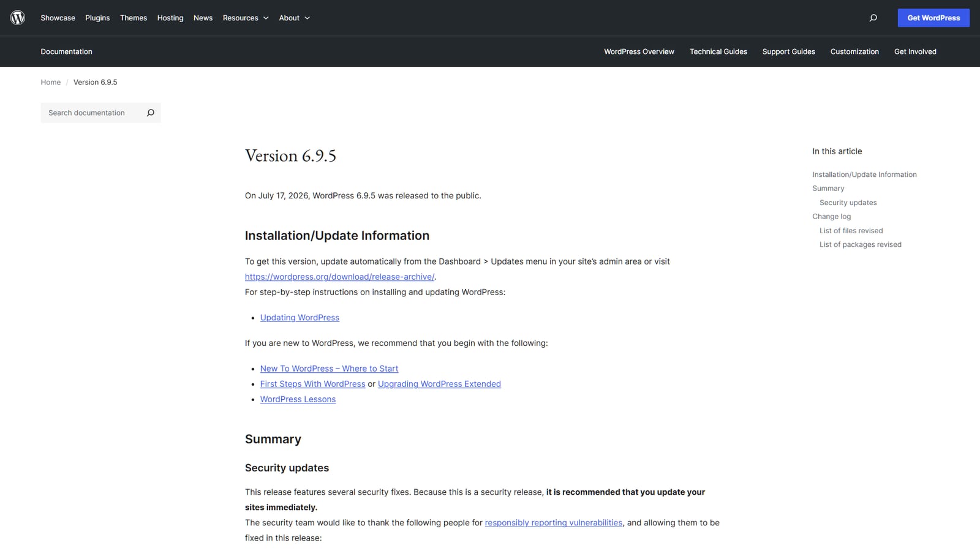Open the WordPress Lessons link

[298, 399]
